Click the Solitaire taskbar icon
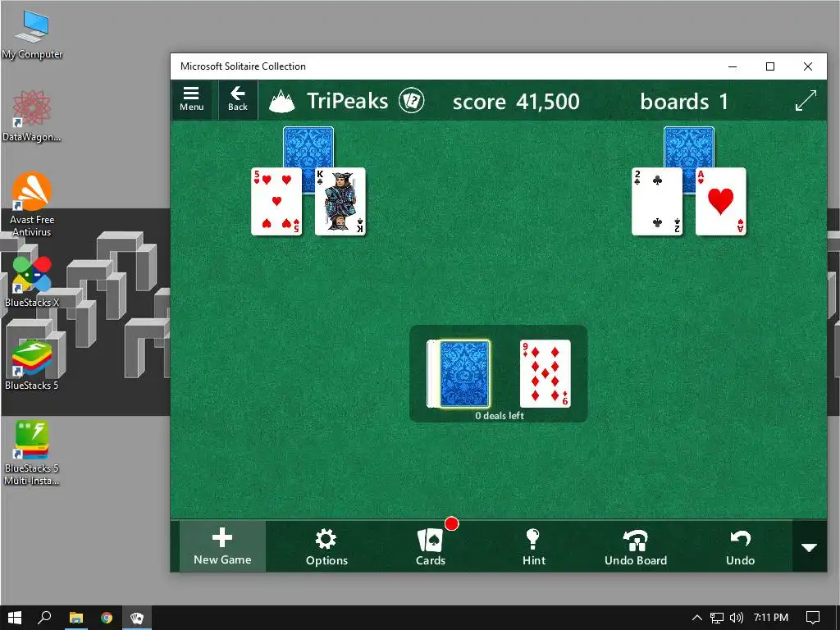Screen dimensions: 840x630 tap(137, 618)
